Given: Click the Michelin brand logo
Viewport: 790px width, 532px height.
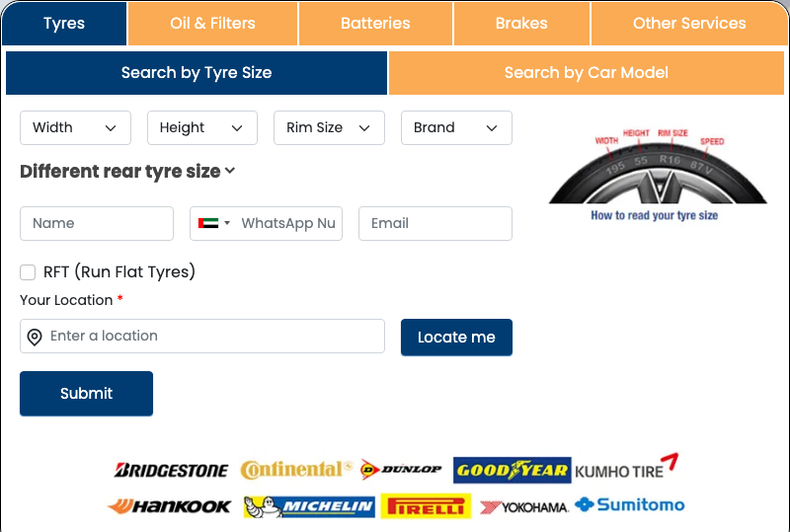Looking at the screenshot, I should tap(309, 506).
